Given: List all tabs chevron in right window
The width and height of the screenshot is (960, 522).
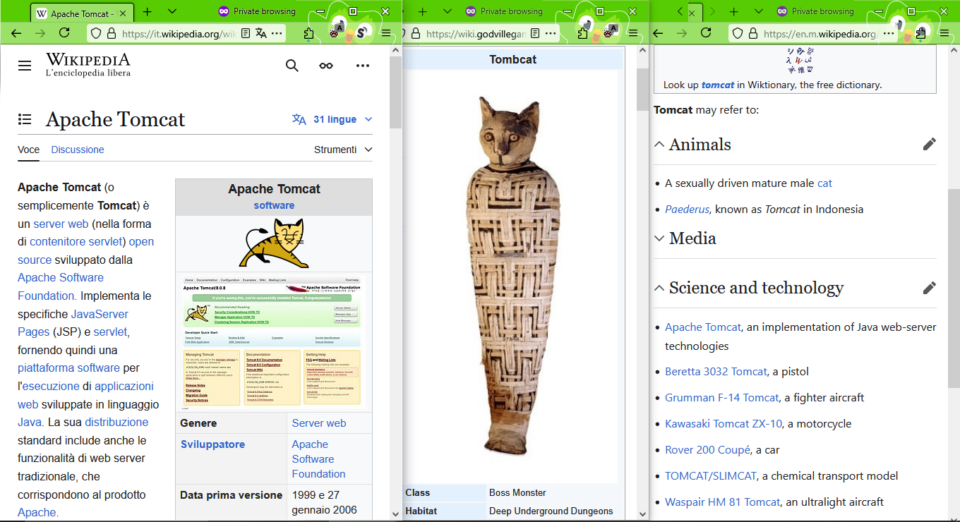Looking at the screenshot, I should pos(759,12).
